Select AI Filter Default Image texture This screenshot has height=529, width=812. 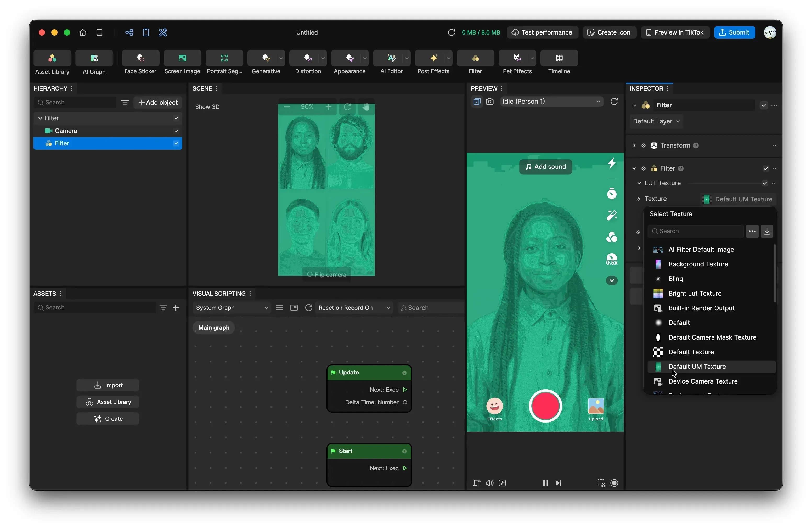pos(712,250)
